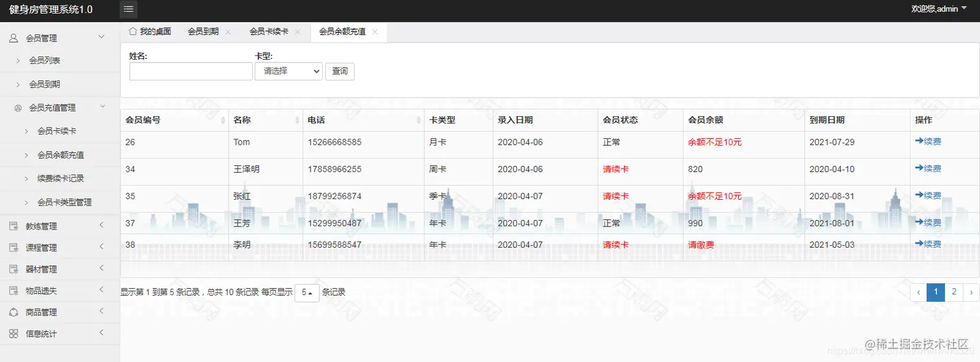This screenshot has height=362, width=980.
Task: Open 会员到期 in the sidebar
Action: point(45,84)
